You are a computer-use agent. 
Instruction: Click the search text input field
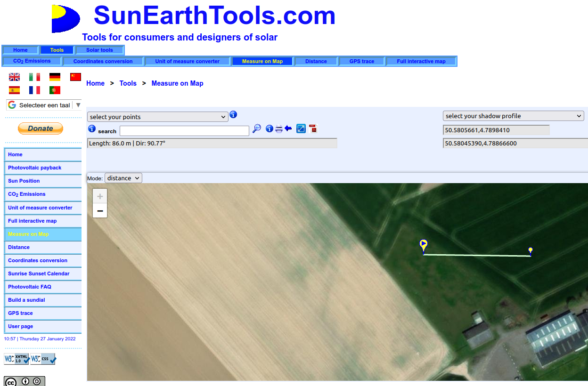184,131
